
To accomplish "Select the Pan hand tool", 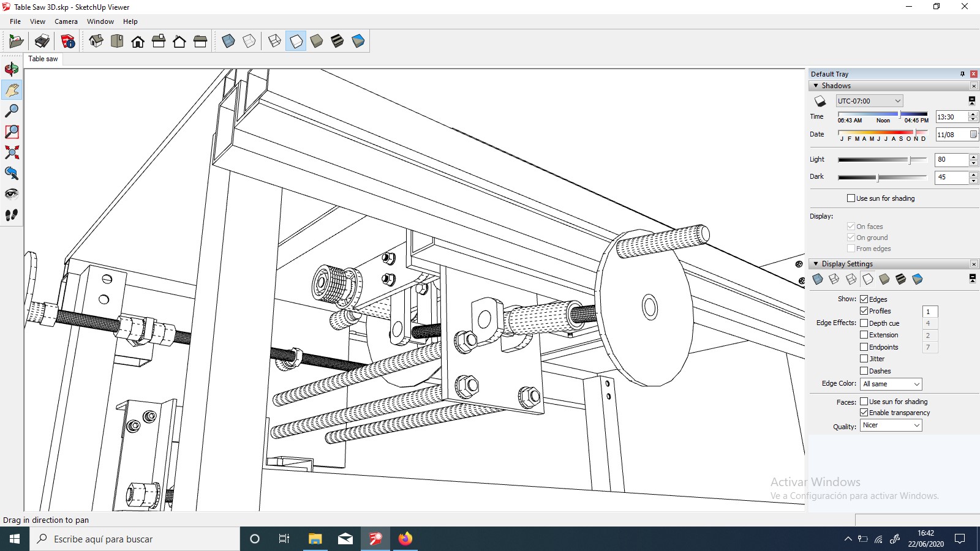I will coord(12,90).
